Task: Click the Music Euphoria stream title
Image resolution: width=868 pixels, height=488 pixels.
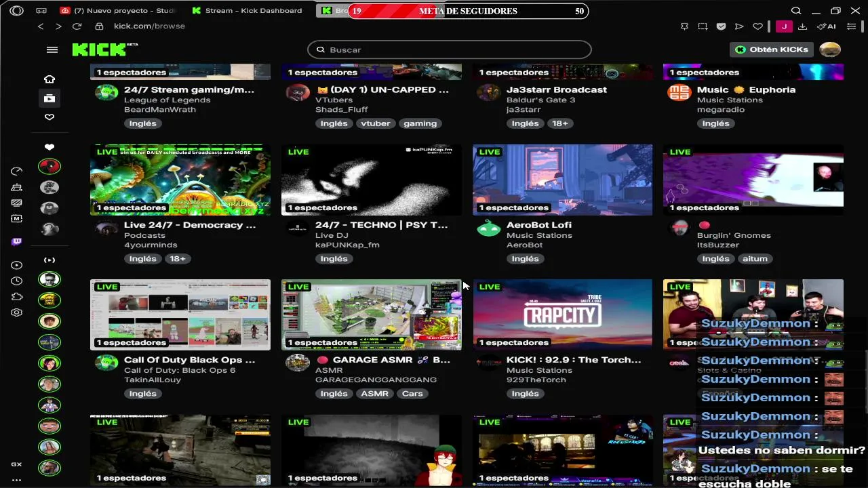Action: [746, 89]
